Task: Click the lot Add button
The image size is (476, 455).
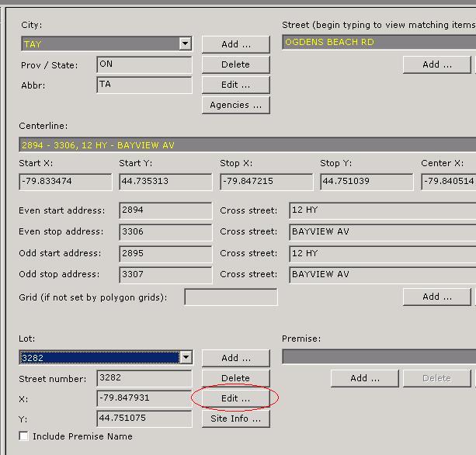Action: pyautogui.click(x=235, y=358)
